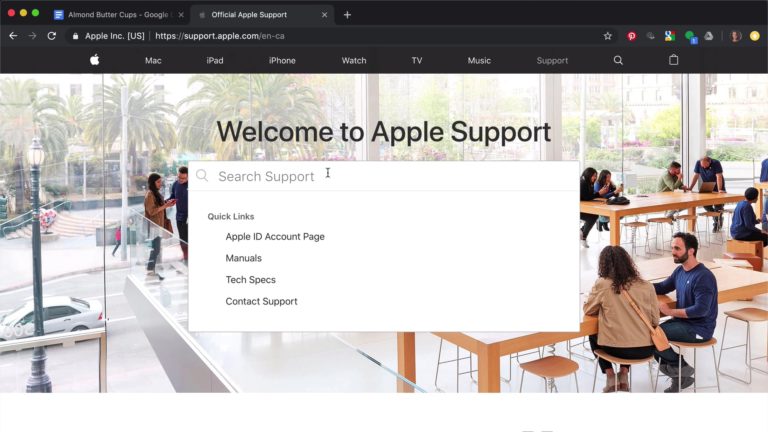The height and width of the screenshot is (432, 768).
Task: Open the shopping bag icon
Action: point(673,60)
